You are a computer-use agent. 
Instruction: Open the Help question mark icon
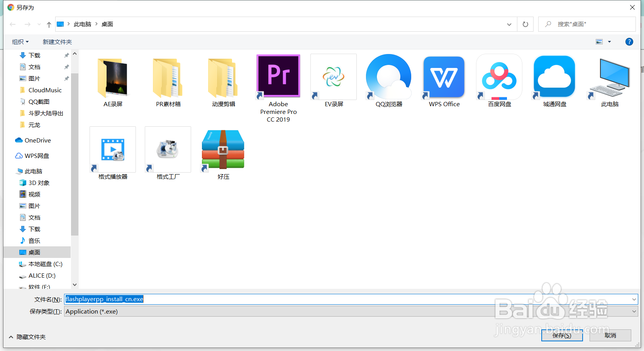tap(629, 42)
